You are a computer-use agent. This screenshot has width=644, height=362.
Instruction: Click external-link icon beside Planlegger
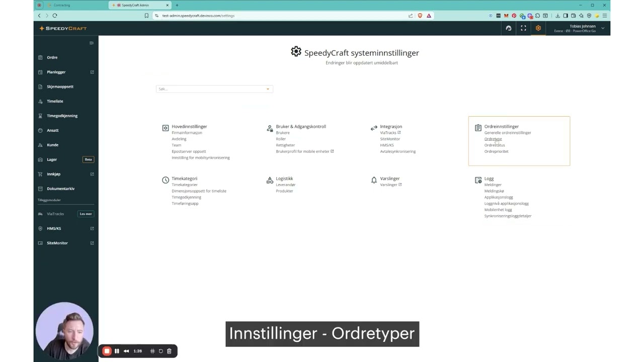[92, 72]
